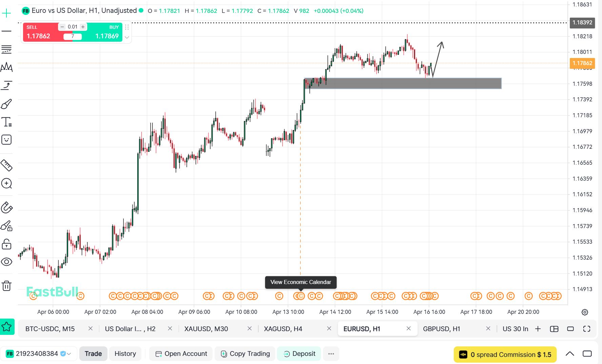The height and width of the screenshot is (364, 602).
Task: Select the crosshair cursor tool
Action: coord(6,14)
